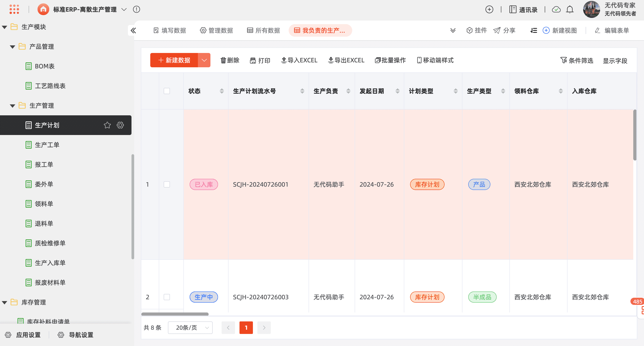Viewport: 644px width, 346px height.
Task: Favorite 生产计划 with the star icon
Action: pyautogui.click(x=107, y=125)
